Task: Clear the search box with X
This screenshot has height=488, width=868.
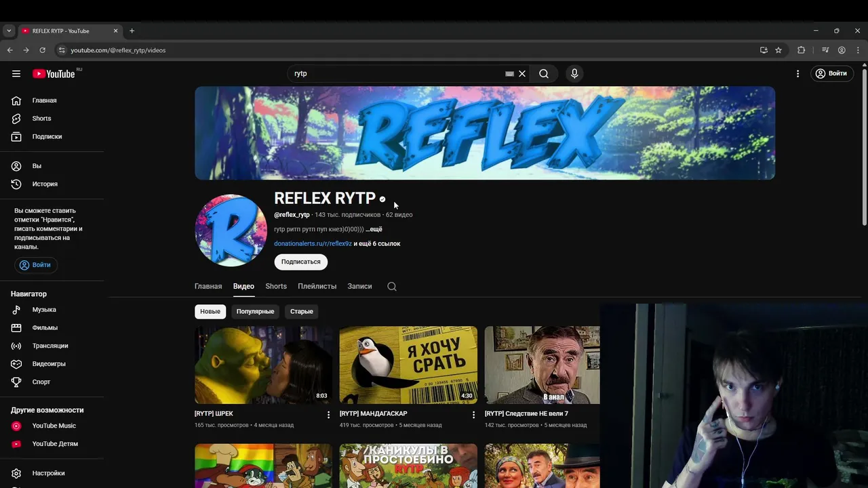Action: coord(522,74)
